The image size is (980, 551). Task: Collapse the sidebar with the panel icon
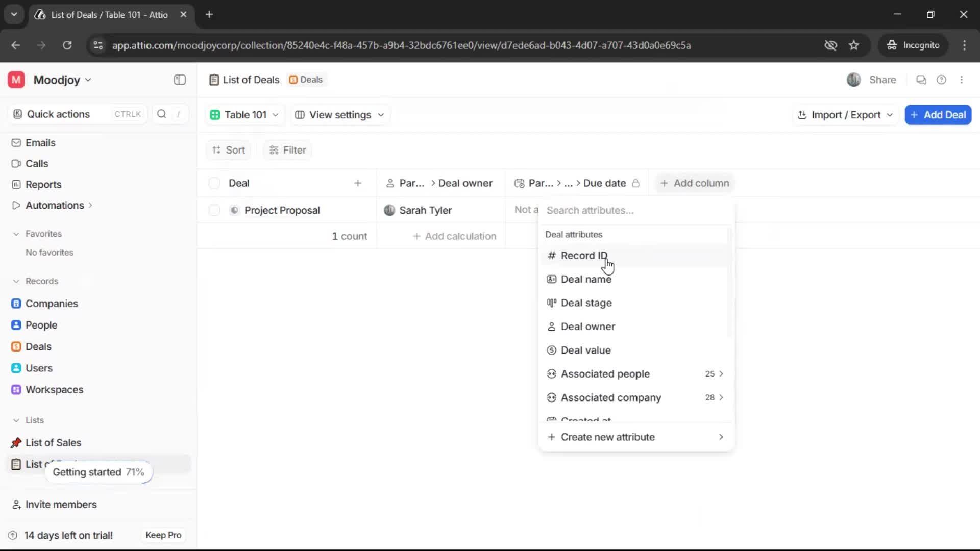(x=179, y=80)
